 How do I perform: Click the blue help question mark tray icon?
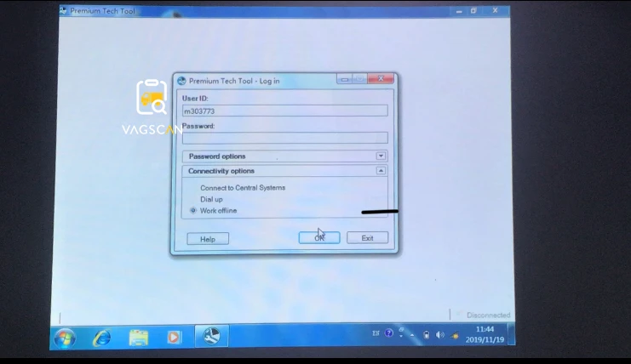click(389, 333)
